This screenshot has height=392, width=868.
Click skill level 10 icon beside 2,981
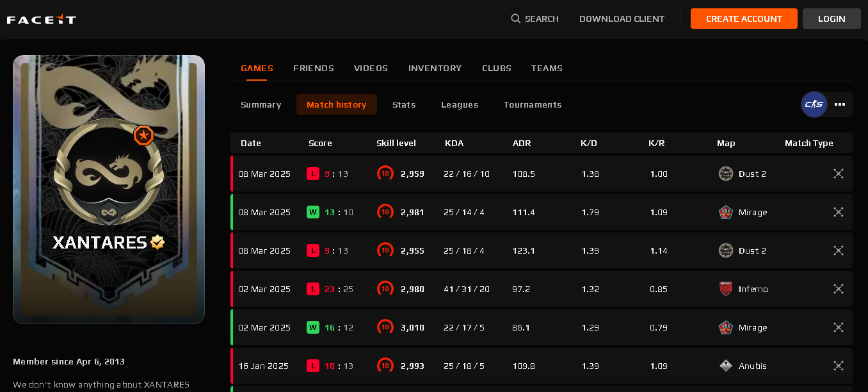click(x=385, y=211)
